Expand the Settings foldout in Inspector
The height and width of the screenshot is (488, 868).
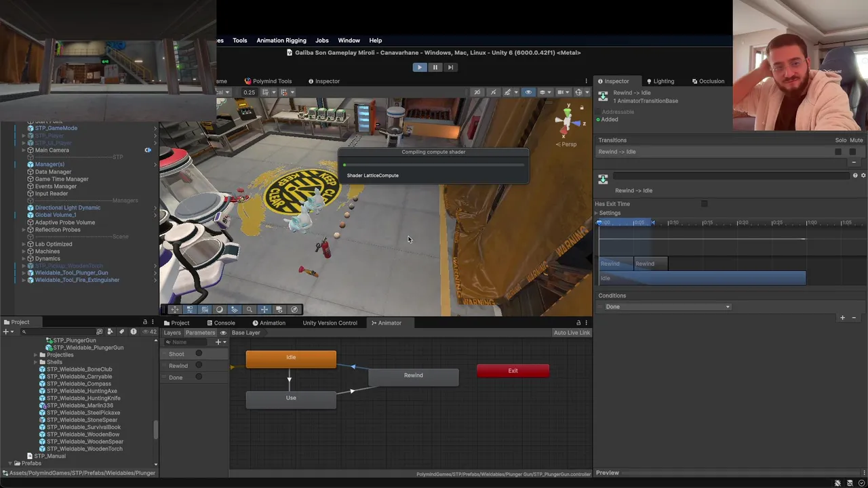[597, 213]
